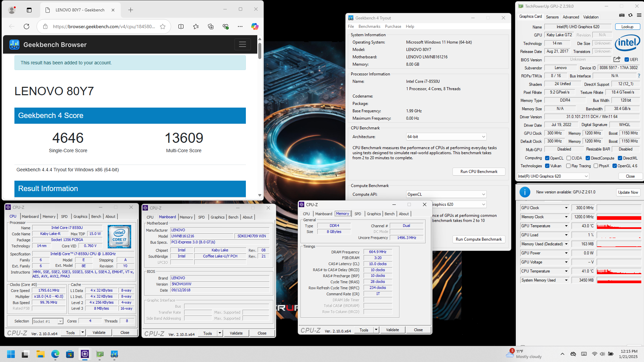Screen dimensions: 644x362
Task: Open CPU-Z Socket #1 selection dropdown
Action: [48, 321]
